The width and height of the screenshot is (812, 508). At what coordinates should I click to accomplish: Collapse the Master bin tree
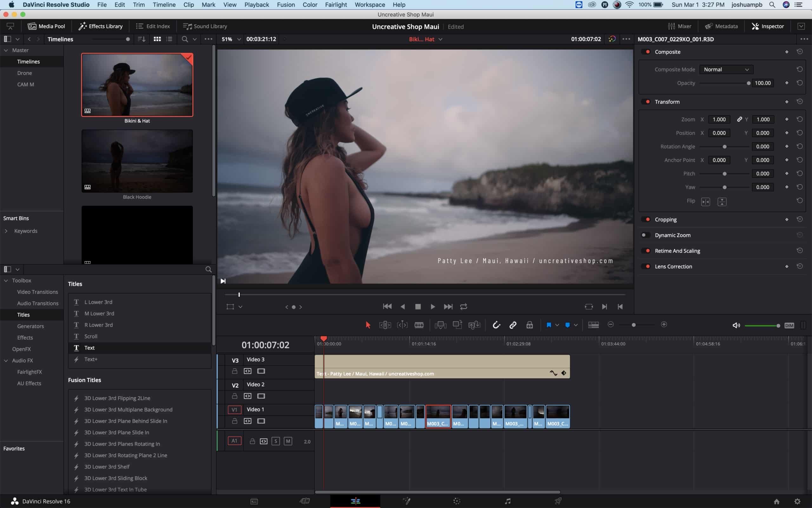point(6,50)
